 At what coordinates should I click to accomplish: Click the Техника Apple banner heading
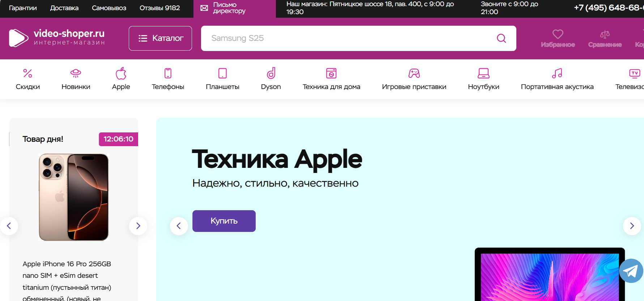(277, 160)
